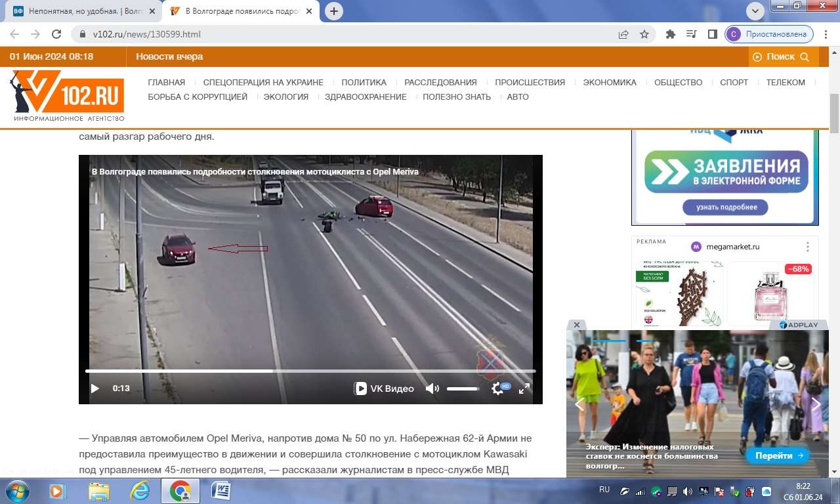Open video quality settings gear
840x504 pixels.
(498, 388)
